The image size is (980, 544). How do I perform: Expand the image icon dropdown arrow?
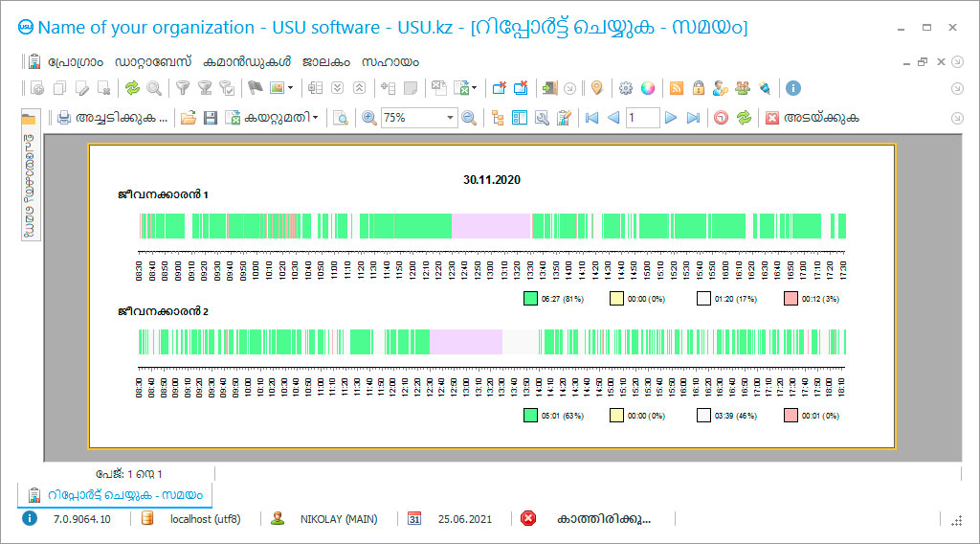click(x=290, y=88)
